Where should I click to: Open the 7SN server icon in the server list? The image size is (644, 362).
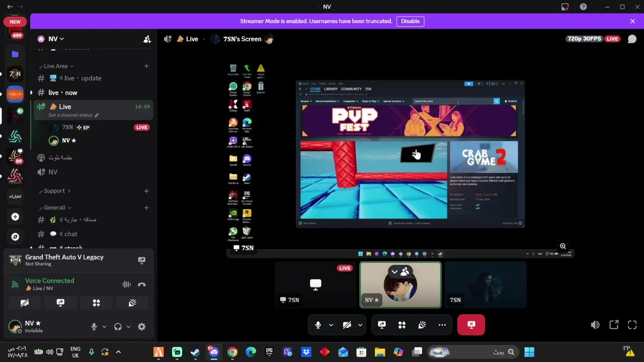[x=15, y=74]
